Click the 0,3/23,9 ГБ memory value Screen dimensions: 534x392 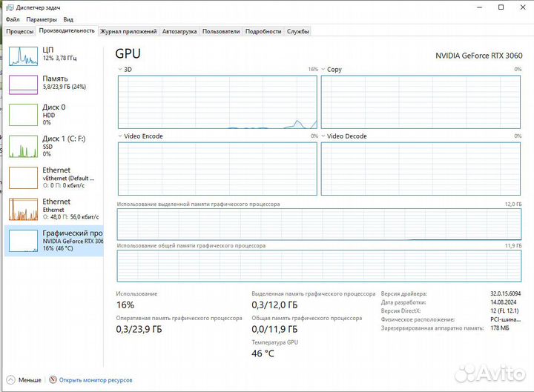tap(139, 330)
